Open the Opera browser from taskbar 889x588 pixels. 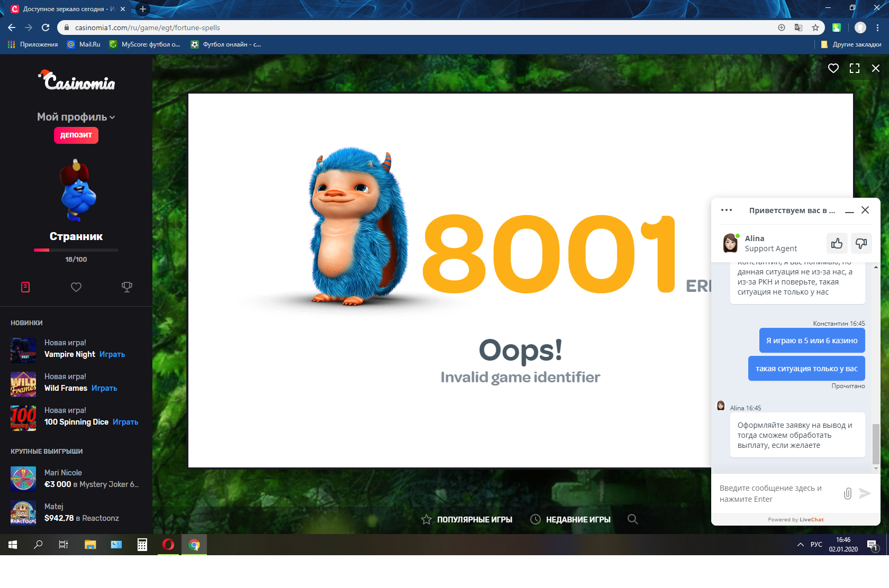[168, 545]
